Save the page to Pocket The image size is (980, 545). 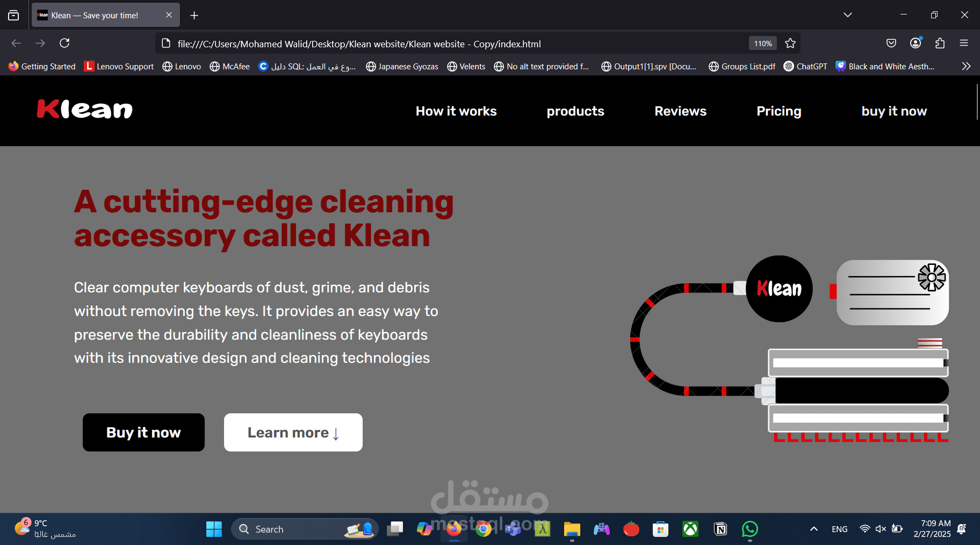tap(891, 43)
